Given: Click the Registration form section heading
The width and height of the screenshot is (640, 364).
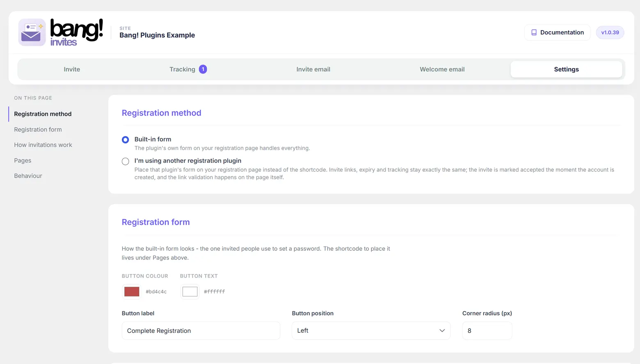Looking at the screenshot, I should (x=155, y=222).
